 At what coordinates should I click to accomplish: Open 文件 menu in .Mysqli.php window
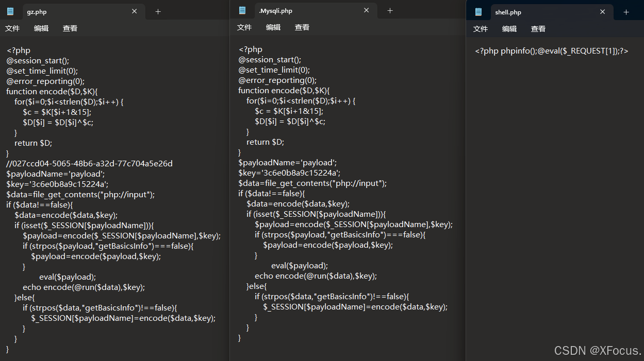point(244,27)
